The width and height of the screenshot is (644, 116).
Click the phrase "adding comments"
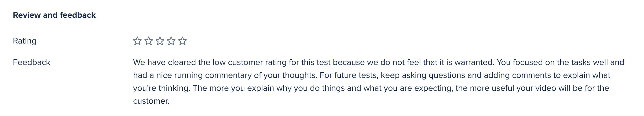517,75
